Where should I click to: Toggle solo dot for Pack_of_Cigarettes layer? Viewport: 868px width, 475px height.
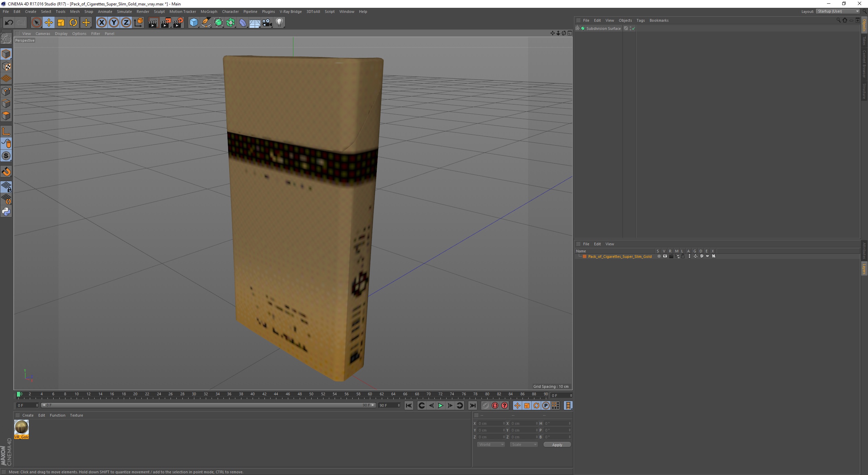point(659,256)
